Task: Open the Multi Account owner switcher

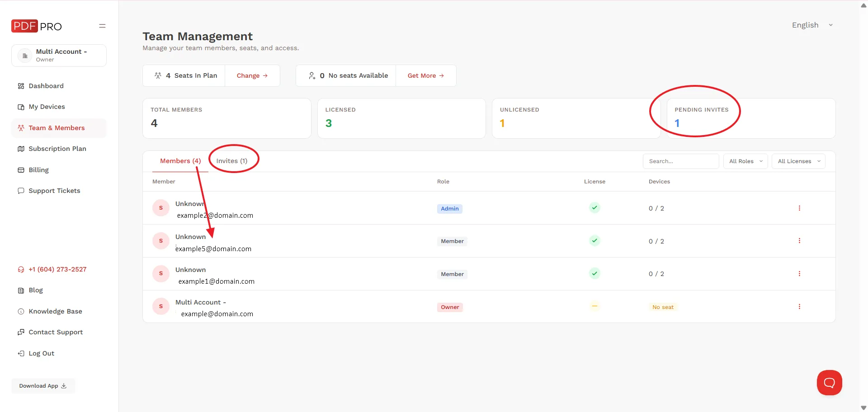Action: point(59,56)
